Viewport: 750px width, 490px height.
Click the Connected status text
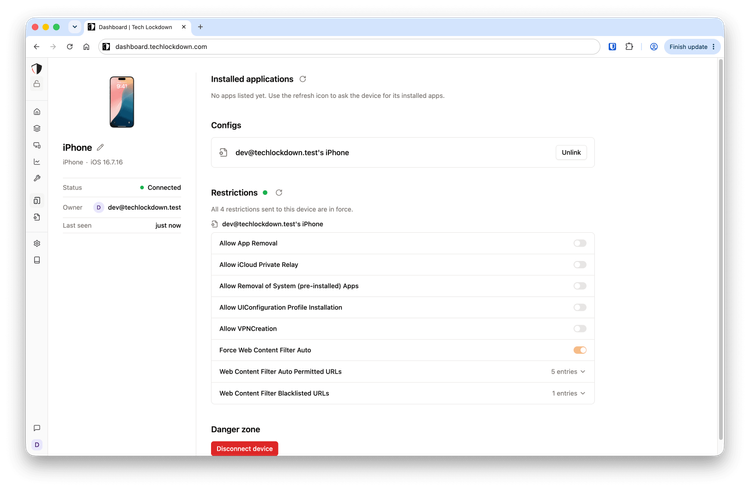coord(164,188)
